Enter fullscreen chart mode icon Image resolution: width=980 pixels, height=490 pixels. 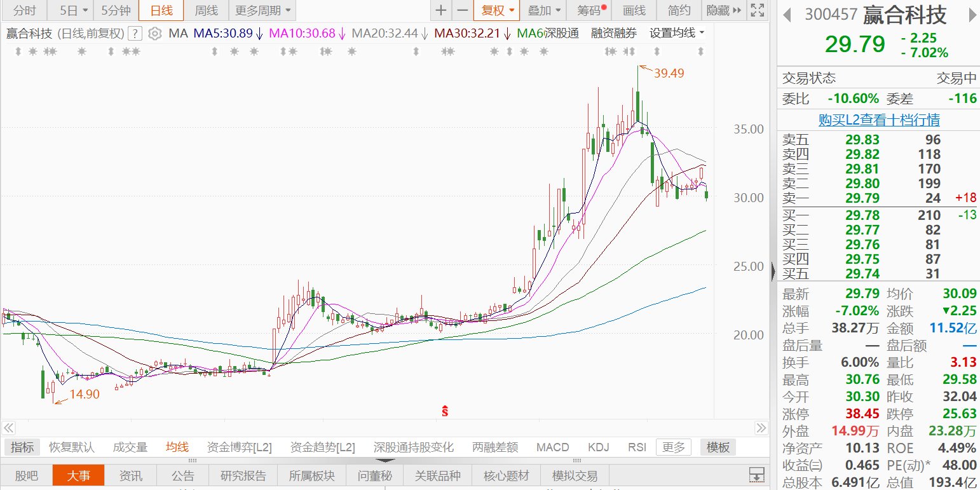pyautogui.click(x=757, y=10)
